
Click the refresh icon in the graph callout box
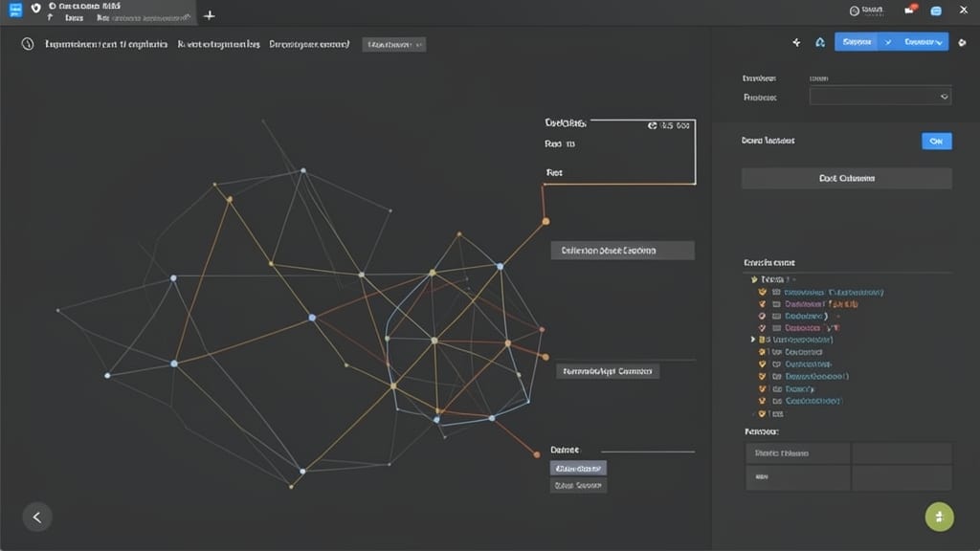pos(653,125)
